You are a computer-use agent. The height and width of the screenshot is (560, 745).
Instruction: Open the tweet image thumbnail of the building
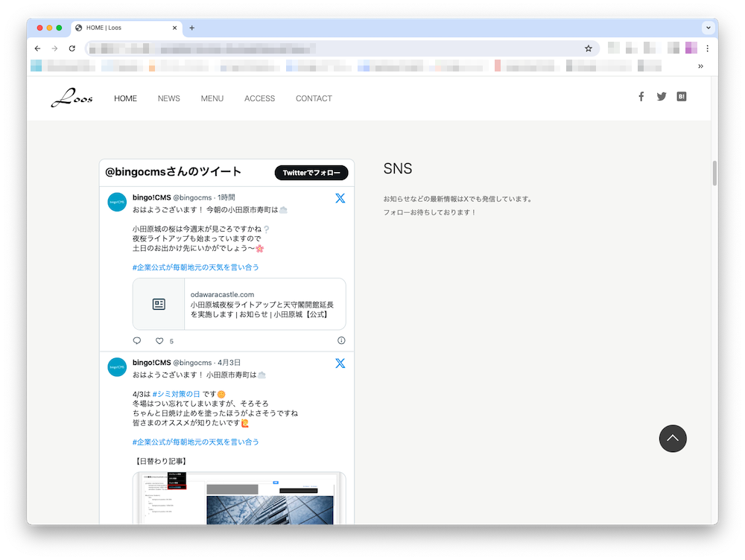239,498
